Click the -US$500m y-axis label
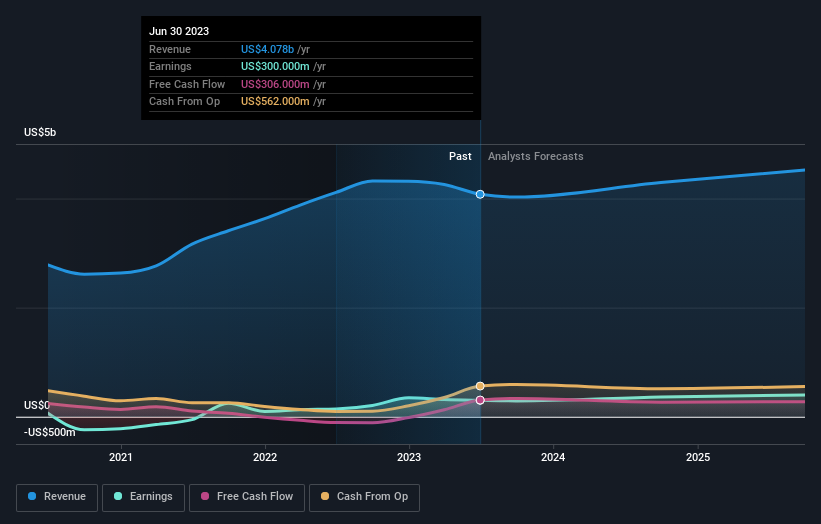The height and width of the screenshot is (524, 821). point(50,432)
